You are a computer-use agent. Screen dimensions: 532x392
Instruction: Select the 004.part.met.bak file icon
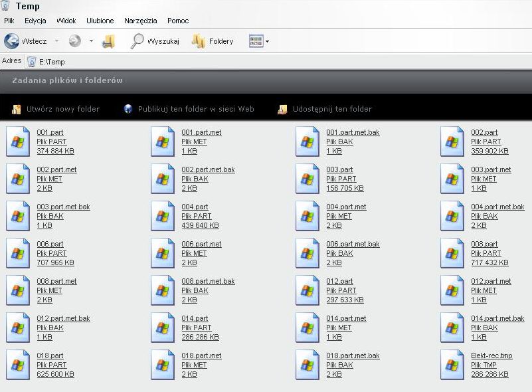[452, 216]
